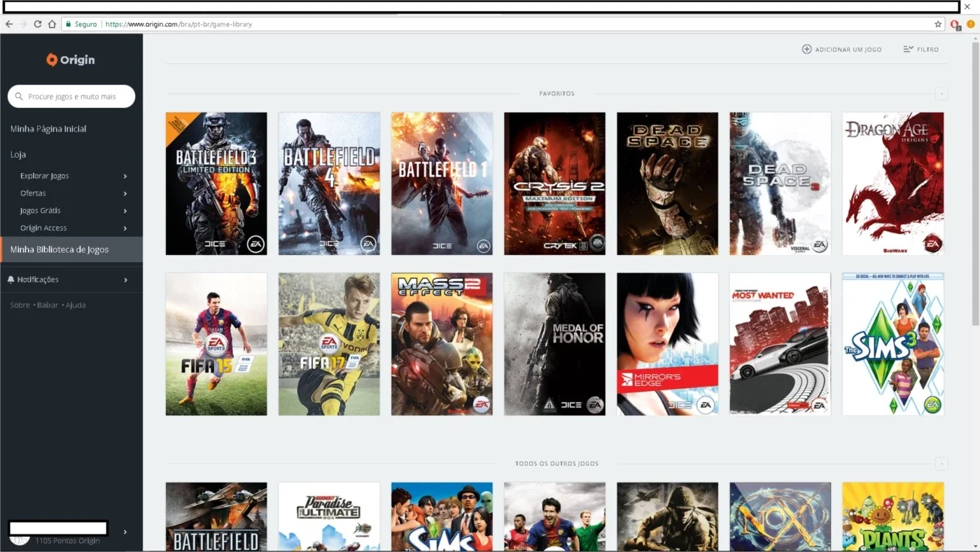980x552 pixels.
Task: Click the plus icon for Adicionar um Jogo
Action: coord(806,50)
